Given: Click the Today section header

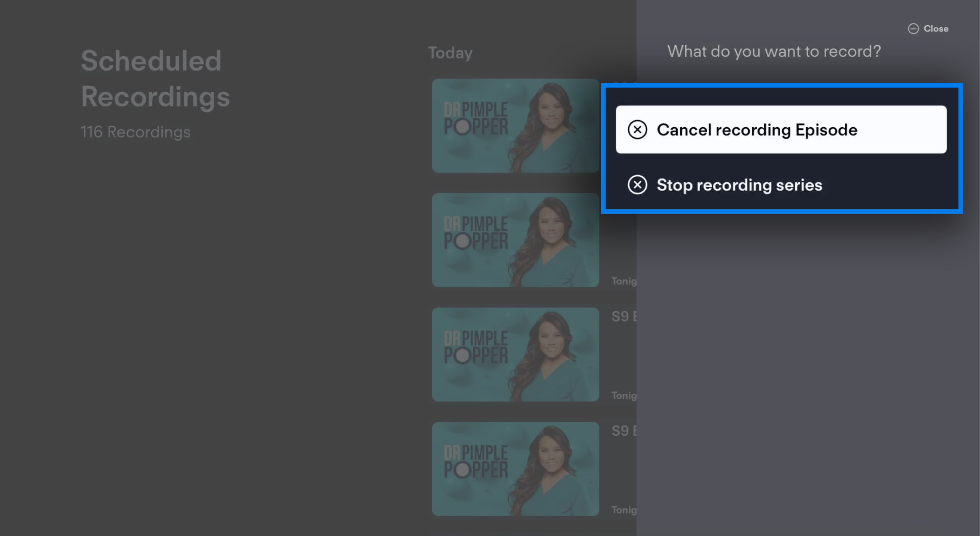Looking at the screenshot, I should 450,53.
